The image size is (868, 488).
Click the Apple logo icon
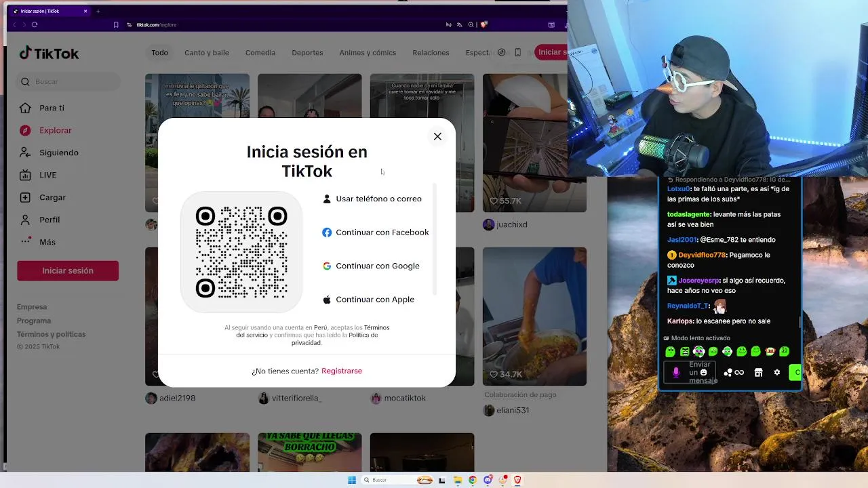(327, 300)
